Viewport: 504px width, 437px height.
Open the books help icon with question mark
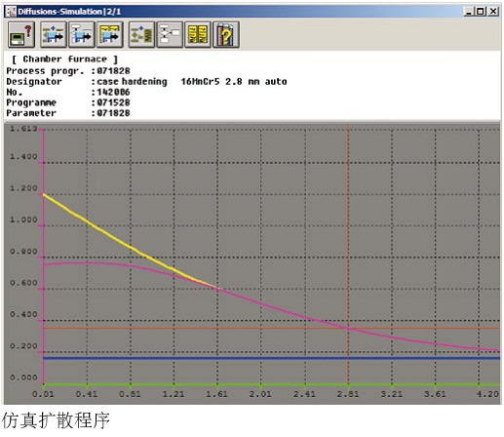(x=226, y=34)
